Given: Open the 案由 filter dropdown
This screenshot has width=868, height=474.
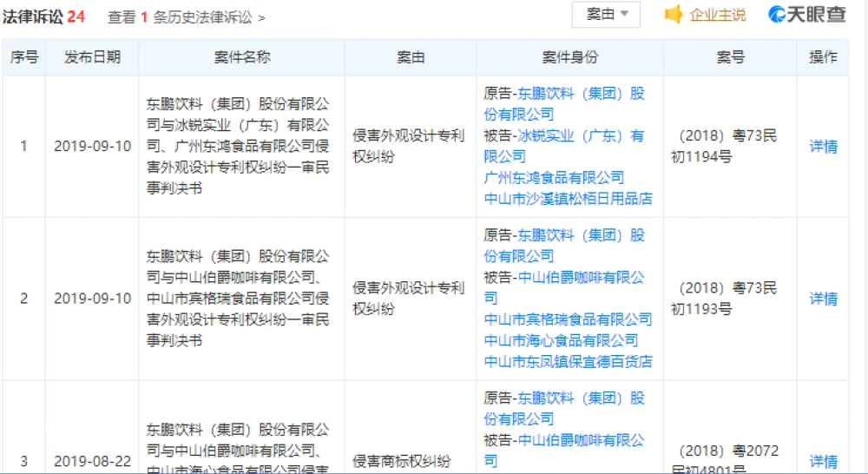Looking at the screenshot, I should 606,15.
